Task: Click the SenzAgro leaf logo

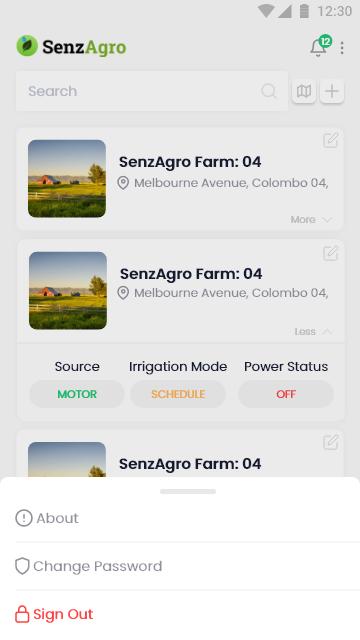Action: point(27,46)
